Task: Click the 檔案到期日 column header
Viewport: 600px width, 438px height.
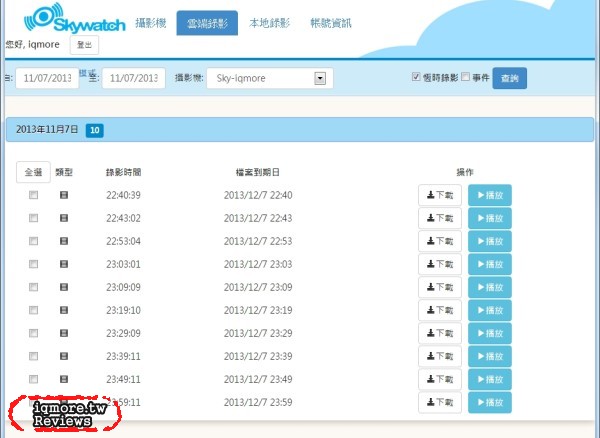Action: tap(258, 172)
